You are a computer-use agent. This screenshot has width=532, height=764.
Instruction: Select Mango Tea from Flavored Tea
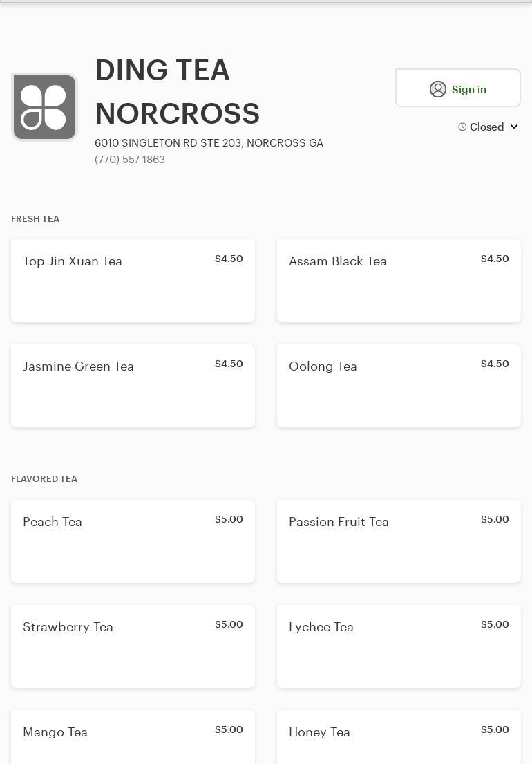tap(133, 737)
